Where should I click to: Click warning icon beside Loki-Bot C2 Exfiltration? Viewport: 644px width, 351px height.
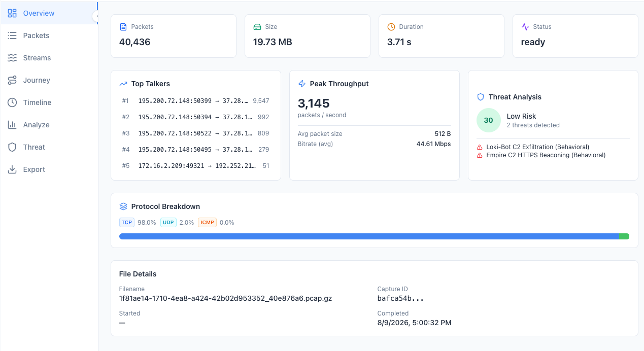click(x=480, y=147)
